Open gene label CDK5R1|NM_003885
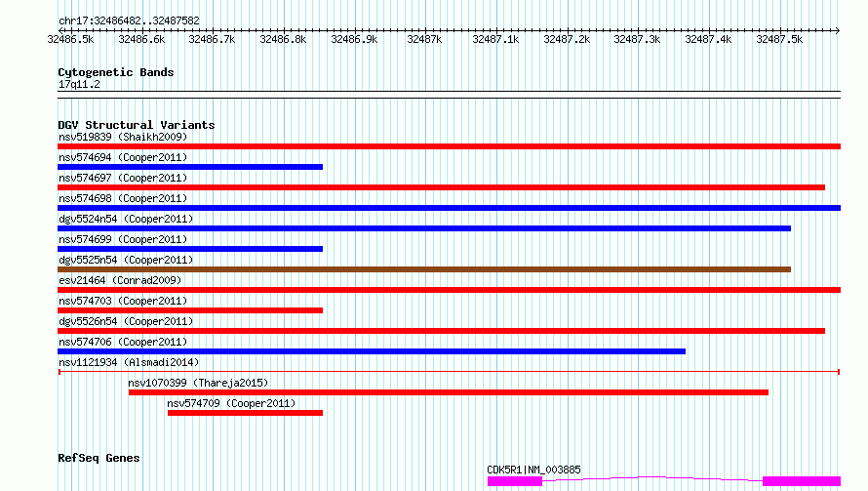Screen dimensions: 868x491 (x=533, y=470)
